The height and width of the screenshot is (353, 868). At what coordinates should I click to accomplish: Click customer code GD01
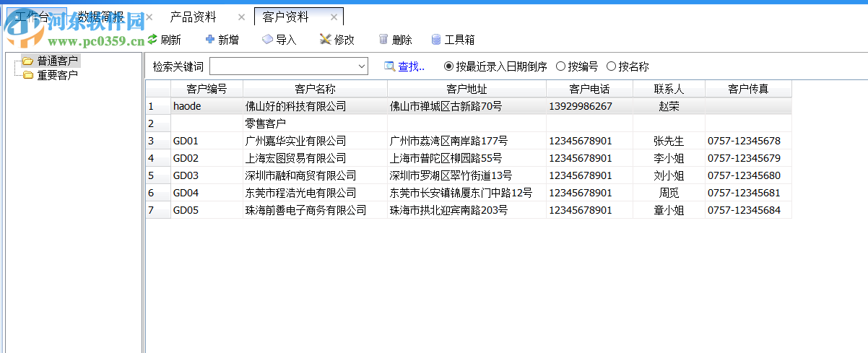click(x=186, y=141)
